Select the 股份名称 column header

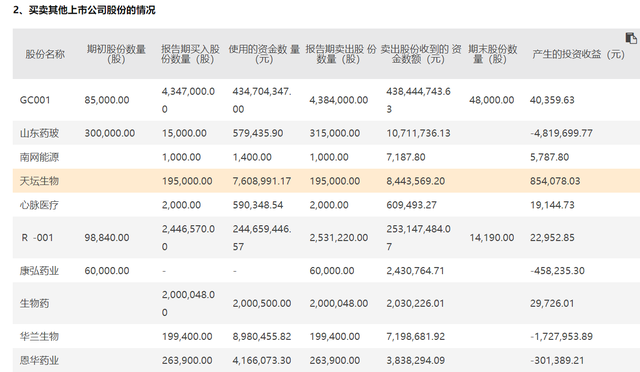tap(45, 54)
